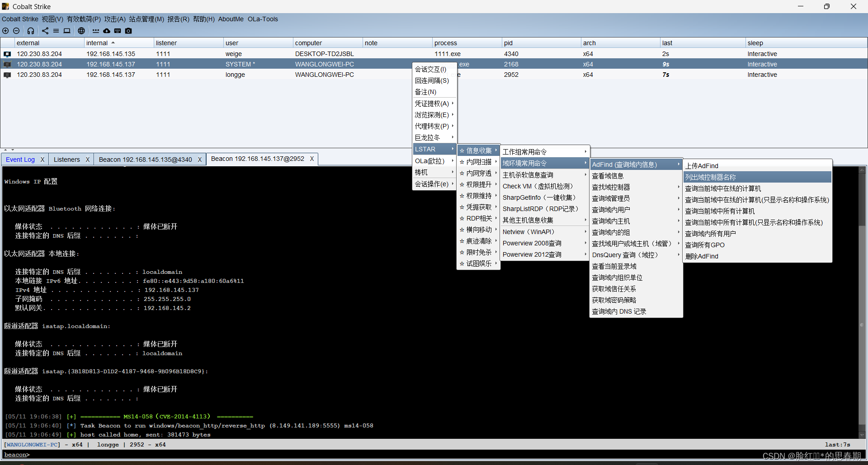Viewport: 868px width, 465px height.
Task: Expand the 权限提升 submenu
Action: pyautogui.click(x=478, y=184)
